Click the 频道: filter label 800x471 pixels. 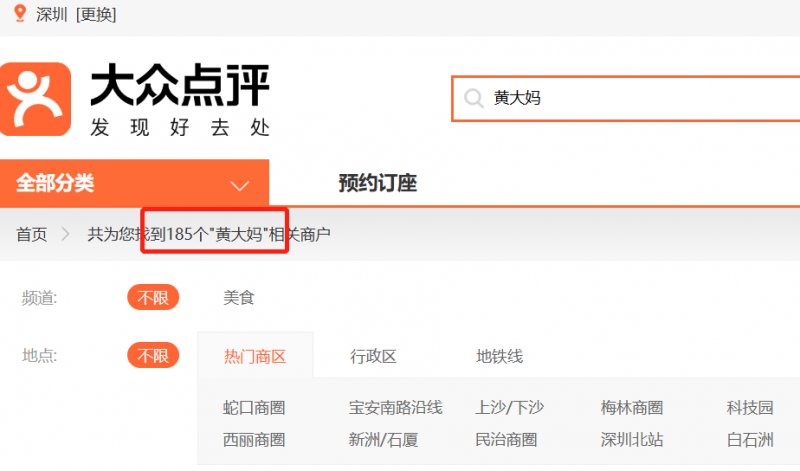[39, 298]
